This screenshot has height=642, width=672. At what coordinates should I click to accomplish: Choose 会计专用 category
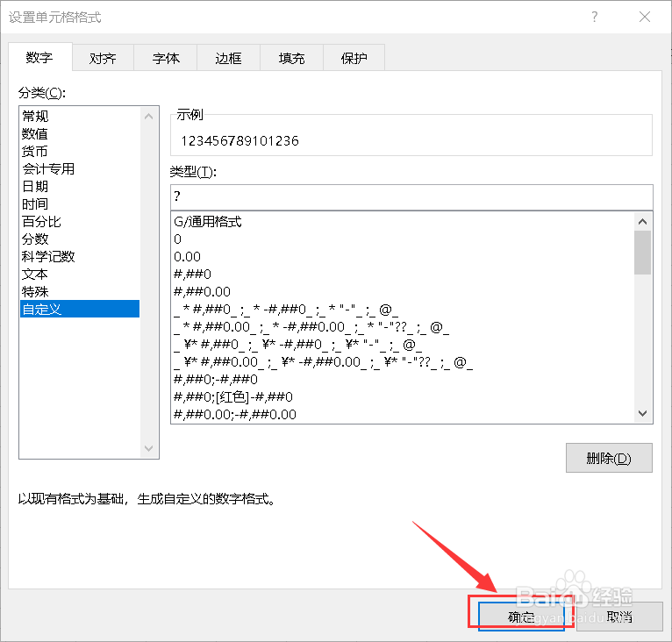coord(80,169)
